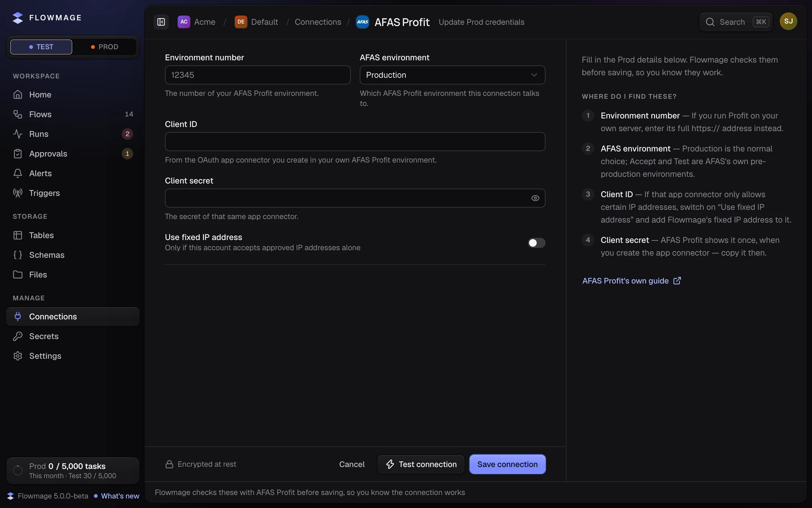This screenshot has width=812, height=508.
Task: Open Triggers in the sidebar
Action: coord(73,193)
